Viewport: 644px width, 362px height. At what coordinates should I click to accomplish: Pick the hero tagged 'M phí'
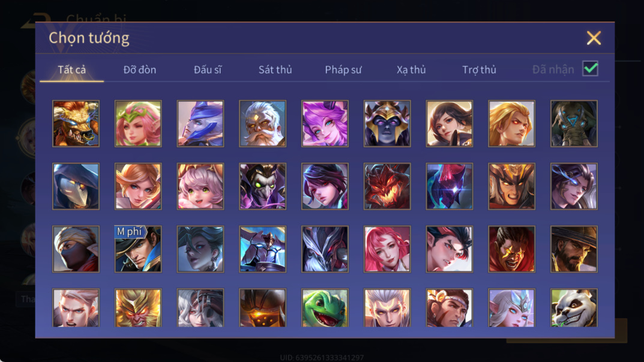tap(138, 249)
